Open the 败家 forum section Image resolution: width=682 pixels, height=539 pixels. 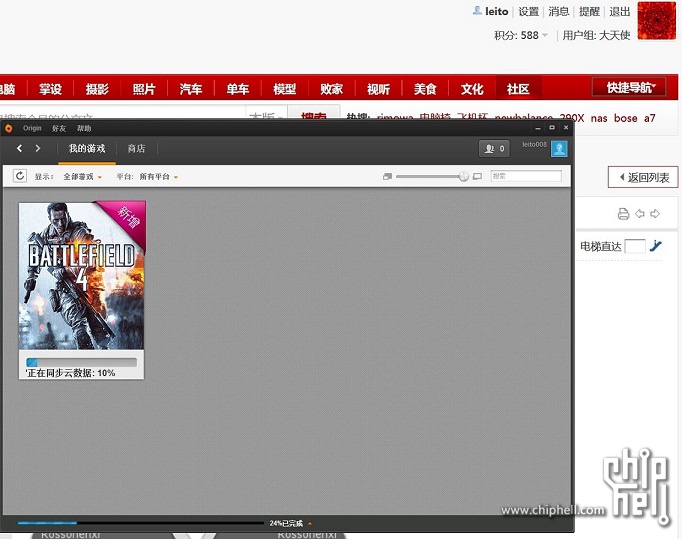[x=331, y=89]
